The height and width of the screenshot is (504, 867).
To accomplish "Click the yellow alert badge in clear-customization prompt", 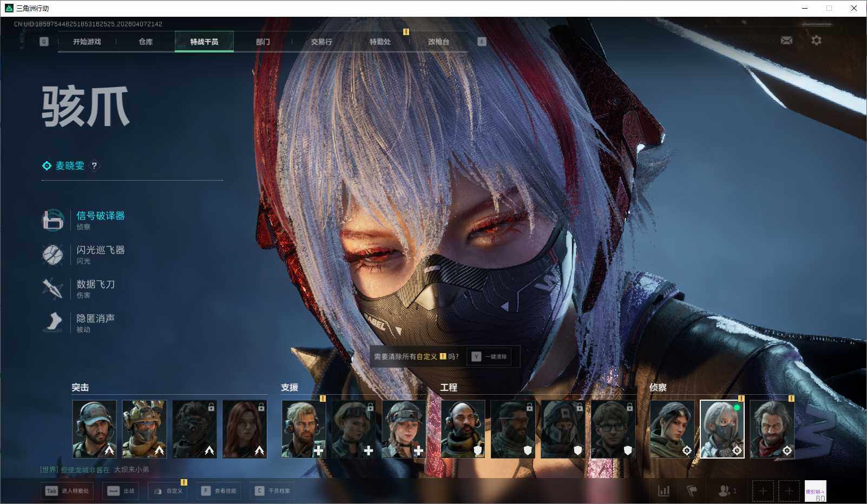I will click(x=443, y=356).
